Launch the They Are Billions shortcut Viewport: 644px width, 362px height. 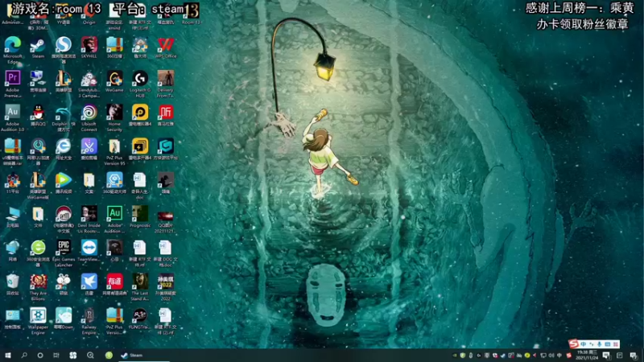click(x=38, y=284)
